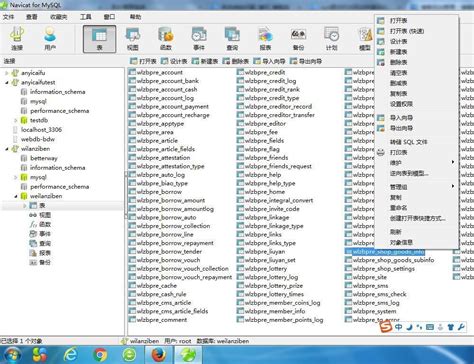
Task: Click the 模型 (Model) toolbar icon
Action: [x=365, y=39]
